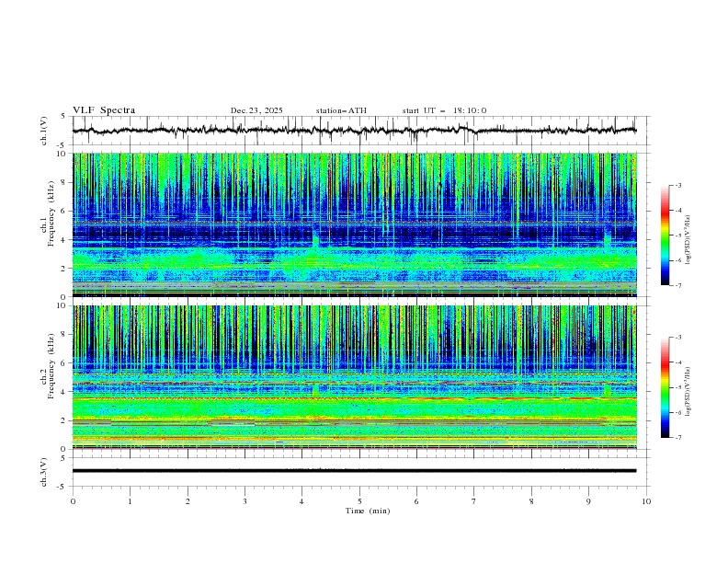This screenshot has height=563, width=728.
Task: Click the time axis tick label "5"
Action: pos(359,501)
